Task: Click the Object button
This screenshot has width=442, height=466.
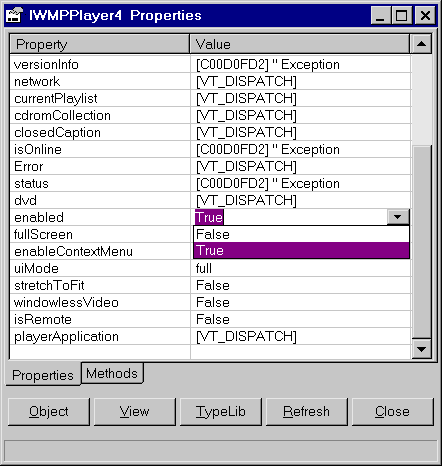Action: (49, 411)
